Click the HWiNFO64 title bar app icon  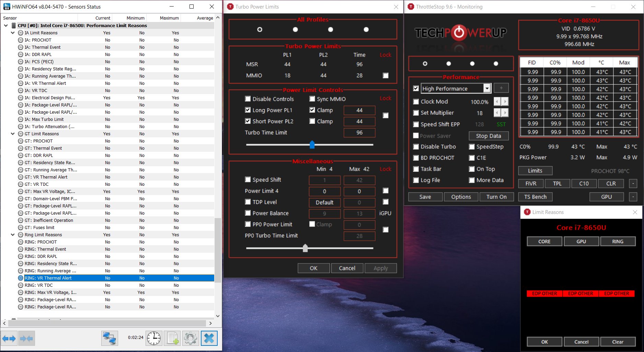7,7
